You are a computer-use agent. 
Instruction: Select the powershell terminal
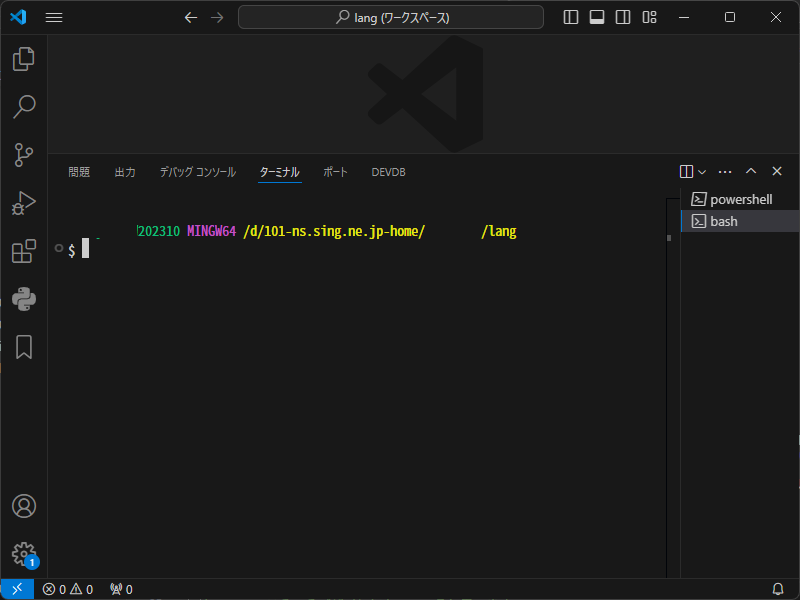click(x=740, y=199)
